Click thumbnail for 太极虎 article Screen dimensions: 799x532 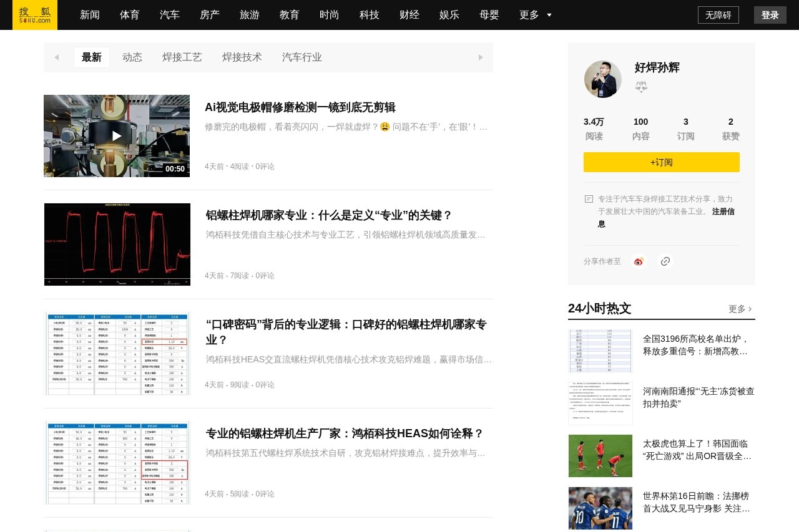click(600, 456)
